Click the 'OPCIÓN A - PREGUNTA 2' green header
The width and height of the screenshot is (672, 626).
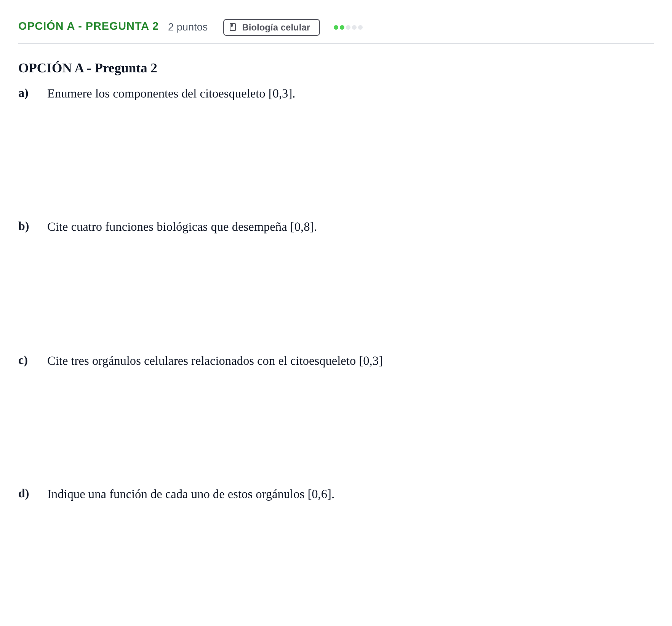point(88,26)
